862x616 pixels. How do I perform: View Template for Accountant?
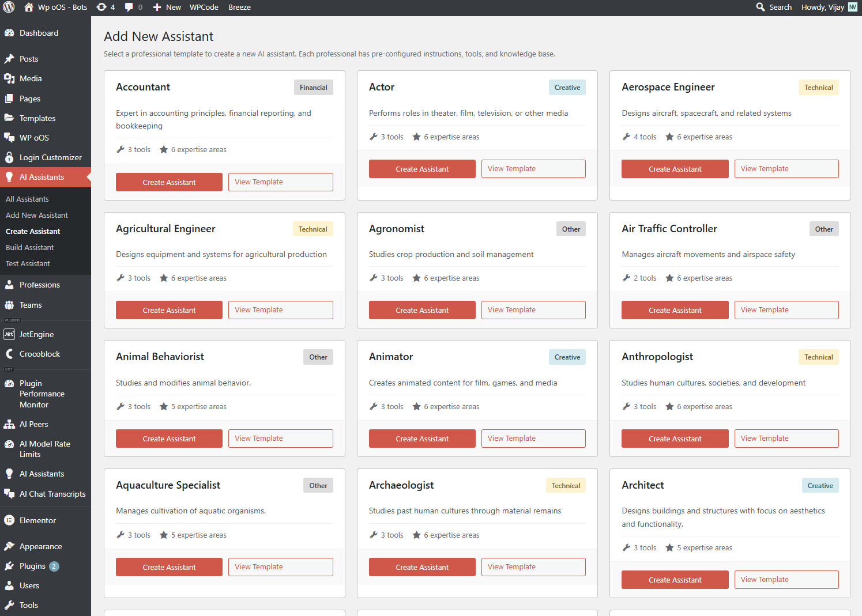(280, 182)
